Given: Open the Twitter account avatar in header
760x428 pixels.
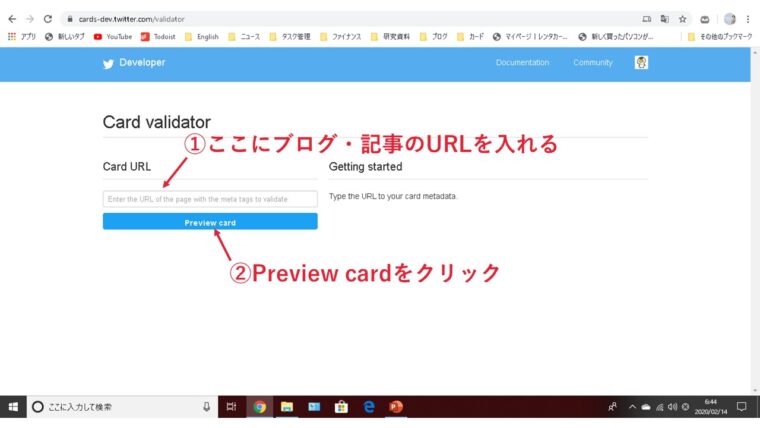Looking at the screenshot, I should coord(641,63).
